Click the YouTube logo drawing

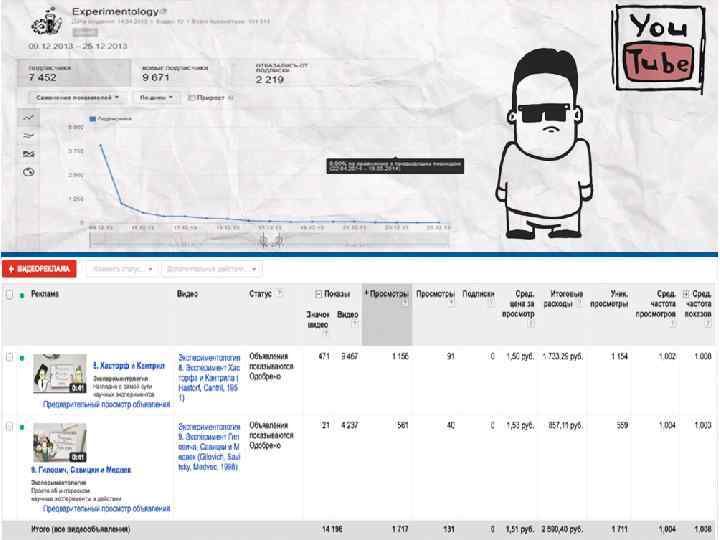[x=659, y=49]
